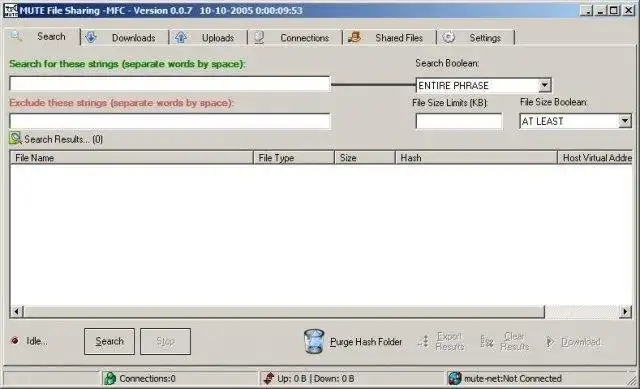Click the Clear Results label
640x389 pixels.
pyautogui.click(x=514, y=341)
